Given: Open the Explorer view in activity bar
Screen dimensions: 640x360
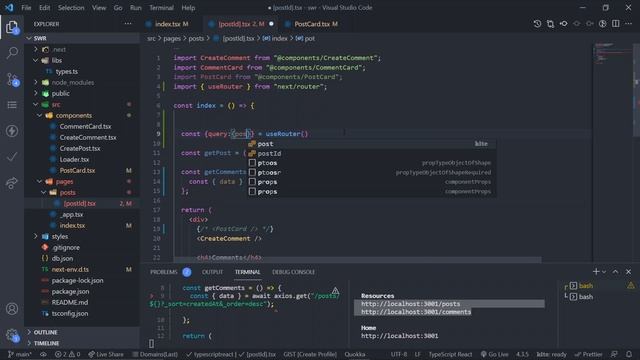Looking at the screenshot, I should click(12, 27).
